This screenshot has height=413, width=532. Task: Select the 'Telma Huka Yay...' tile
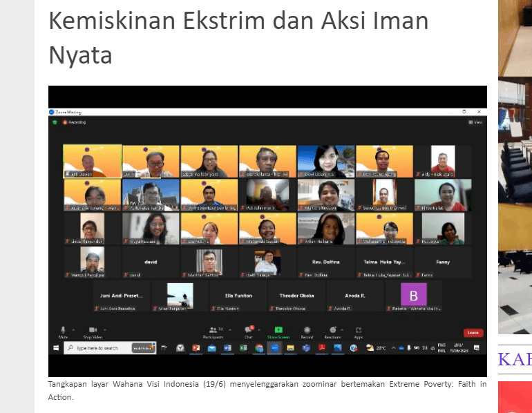pos(384,262)
